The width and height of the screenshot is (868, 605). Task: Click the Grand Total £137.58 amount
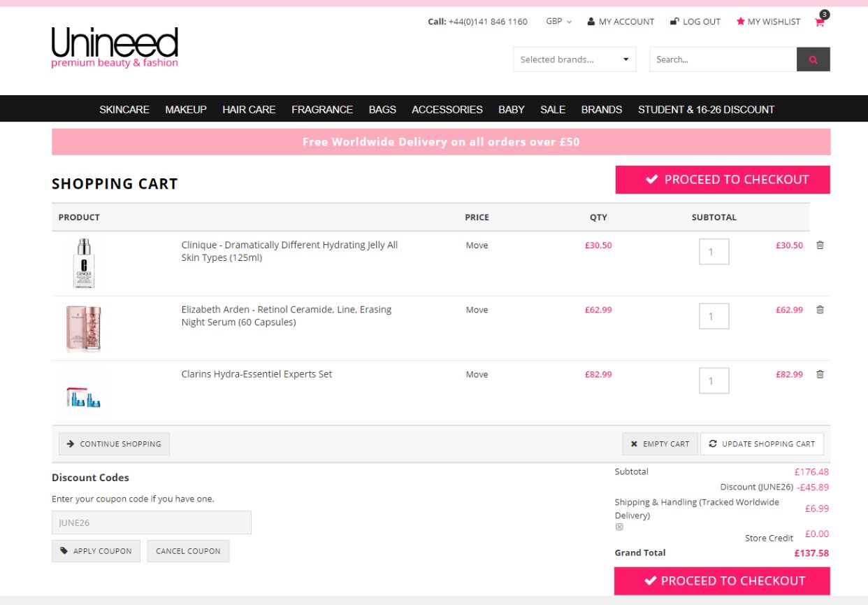click(811, 553)
